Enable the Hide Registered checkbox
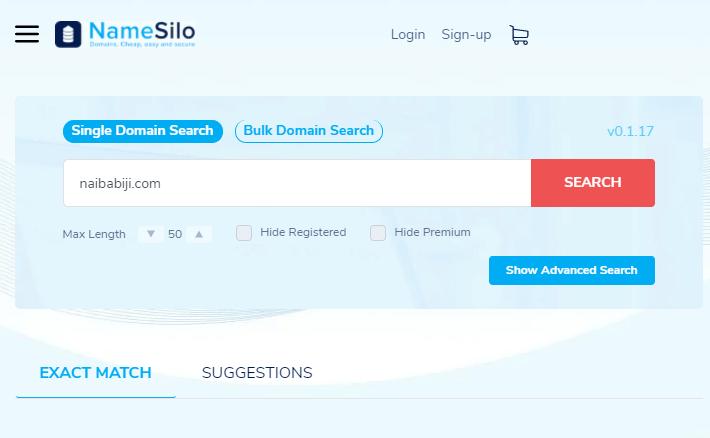 (244, 233)
